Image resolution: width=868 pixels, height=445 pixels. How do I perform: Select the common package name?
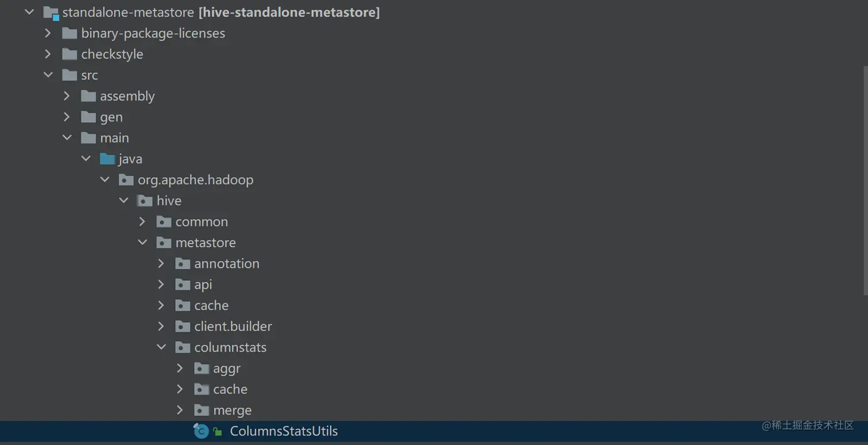tap(201, 222)
